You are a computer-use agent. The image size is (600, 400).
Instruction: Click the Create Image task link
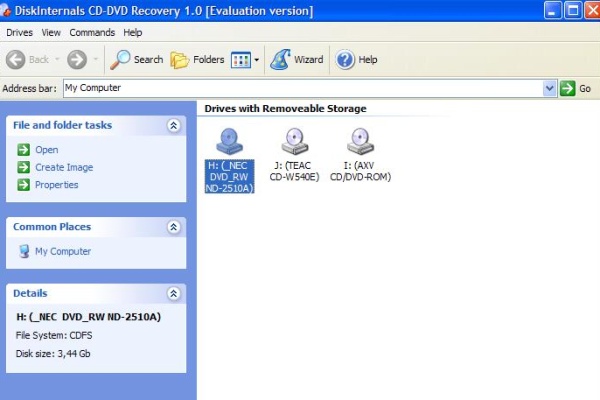click(x=64, y=167)
